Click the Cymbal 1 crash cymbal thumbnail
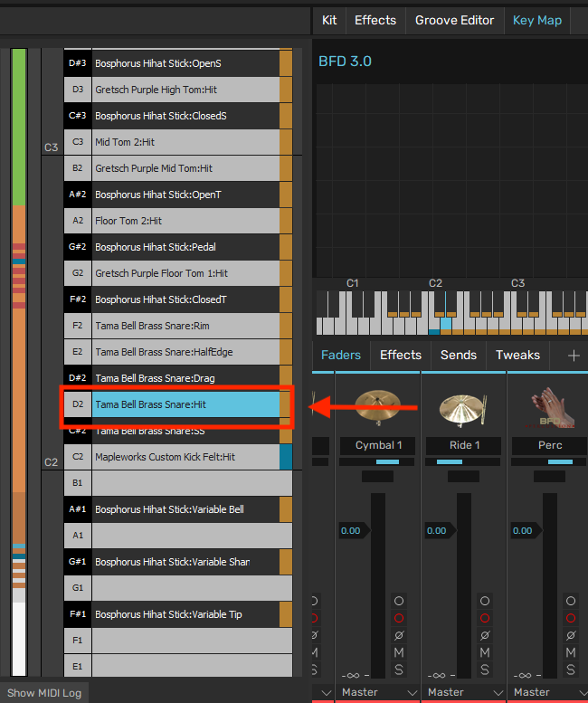 point(378,406)
